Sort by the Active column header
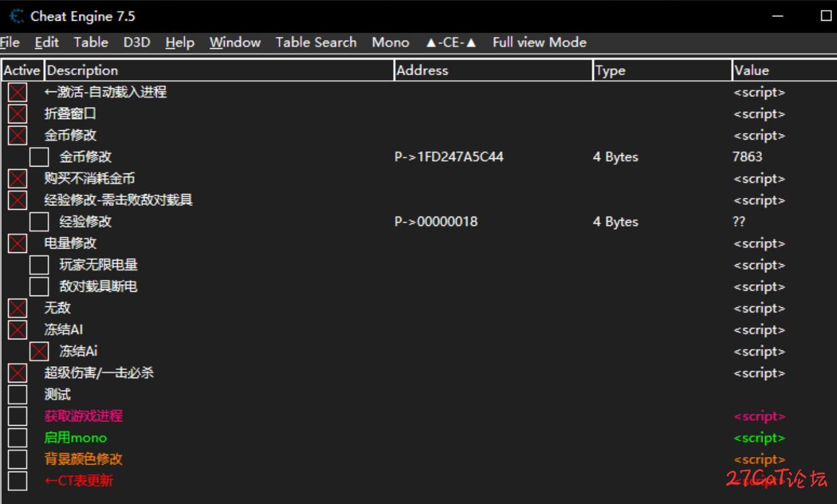 tap(22, 70)
